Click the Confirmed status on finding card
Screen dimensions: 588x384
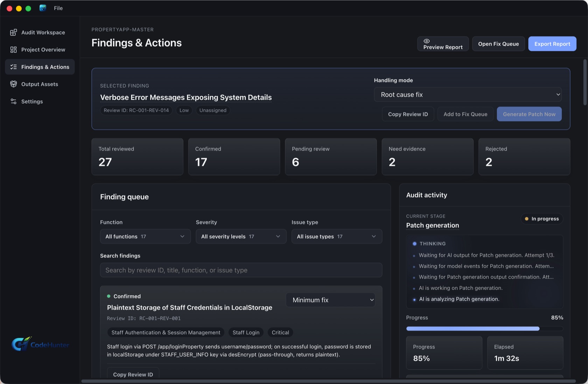pos(124,296)
